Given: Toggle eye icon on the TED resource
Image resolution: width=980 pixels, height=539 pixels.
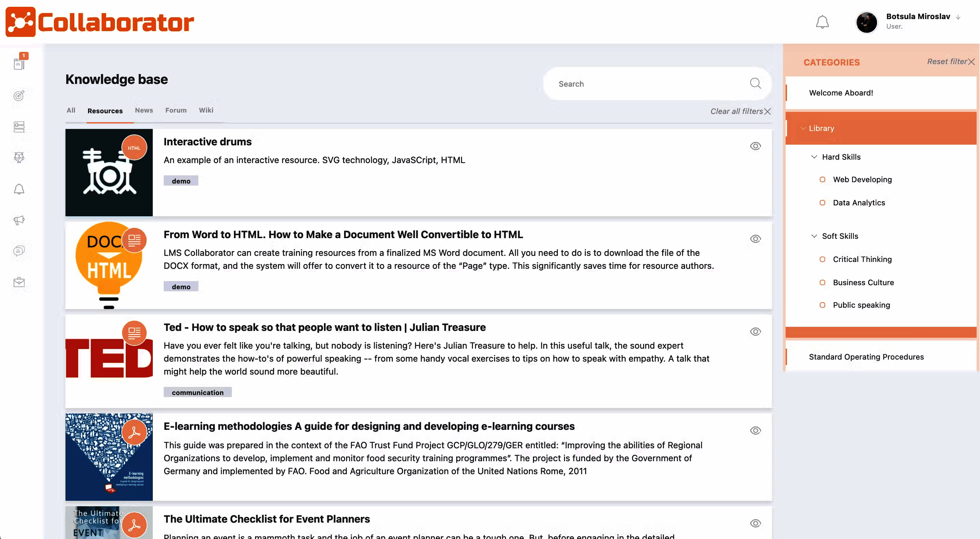Looking at the screenshot, I should (756, 332).
